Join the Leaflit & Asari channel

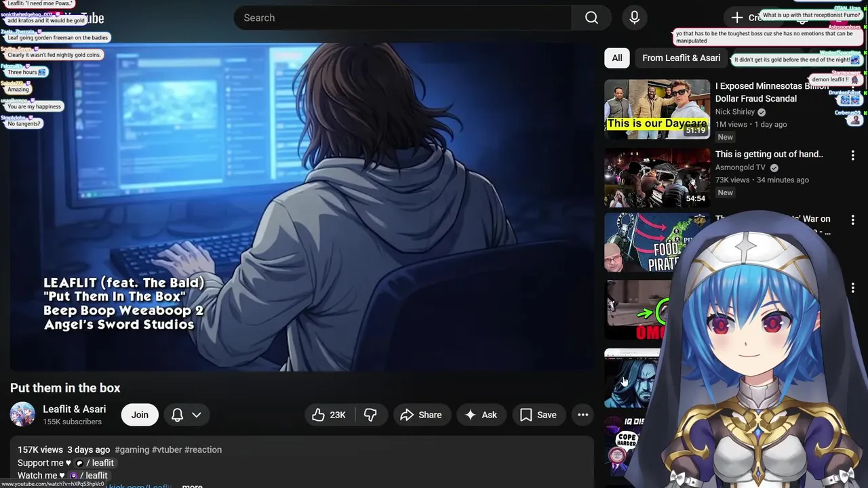pyautogui.click(x=140, y=415)
